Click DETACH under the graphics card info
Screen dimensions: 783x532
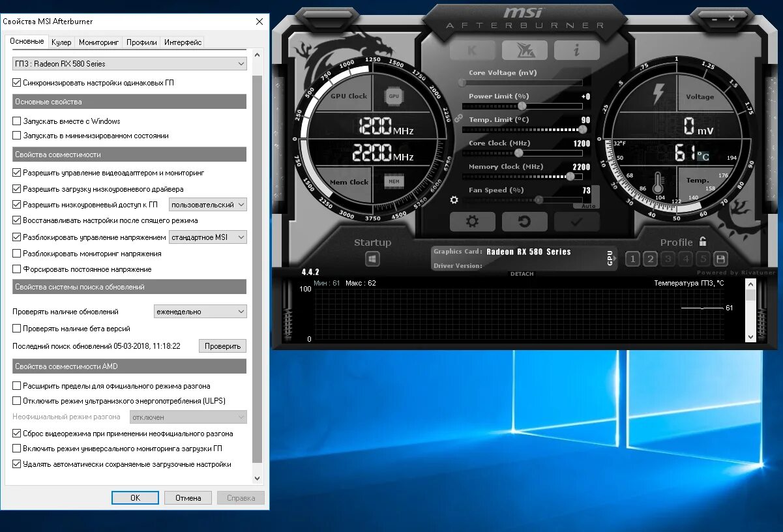522,274
